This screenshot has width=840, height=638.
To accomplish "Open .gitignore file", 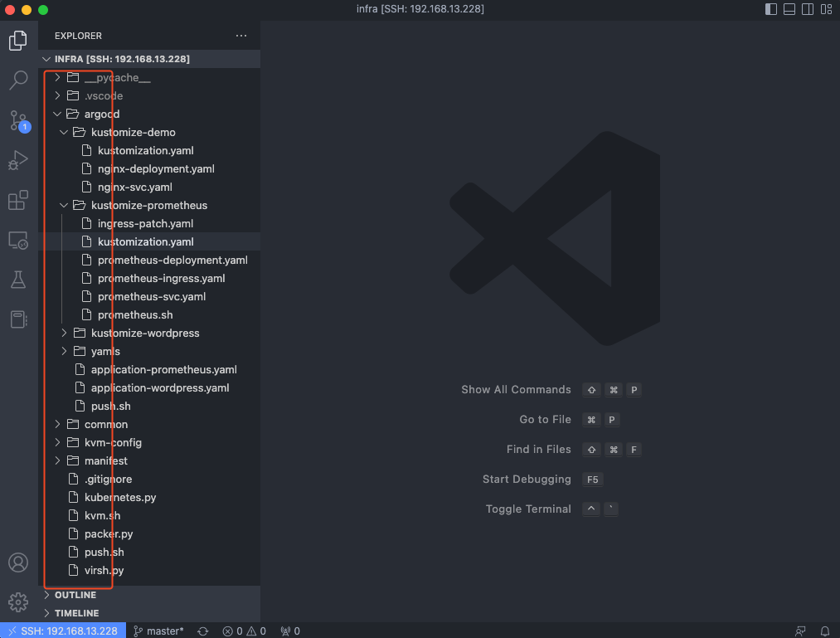I will pyautogui.click(x=149, y=479).
